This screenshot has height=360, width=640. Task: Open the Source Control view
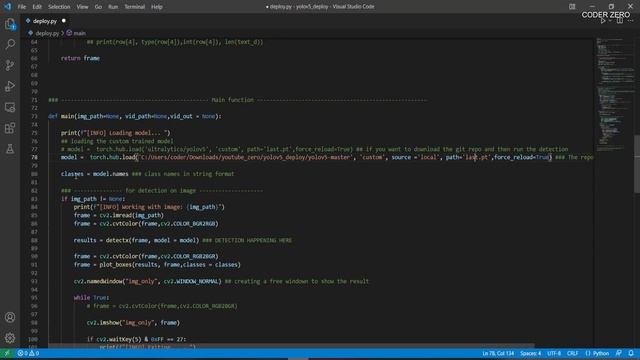click(x=10, y=65)
